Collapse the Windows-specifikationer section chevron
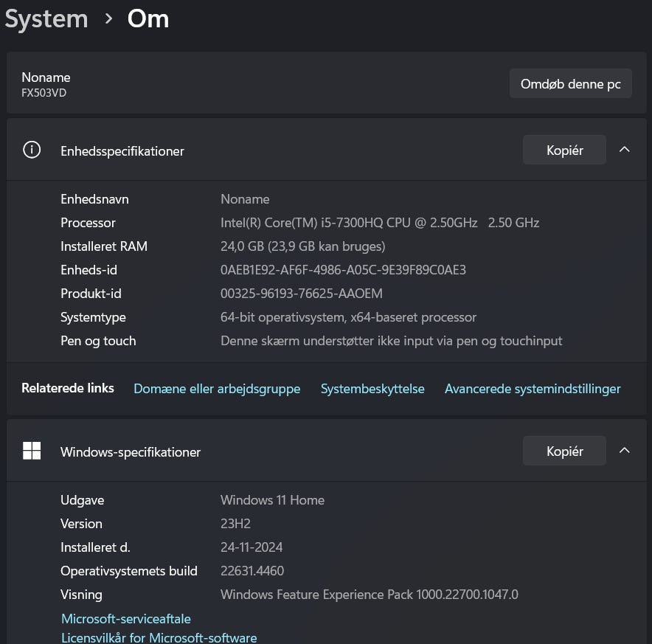This screenshot has width=652, height=644. (624, 451)
